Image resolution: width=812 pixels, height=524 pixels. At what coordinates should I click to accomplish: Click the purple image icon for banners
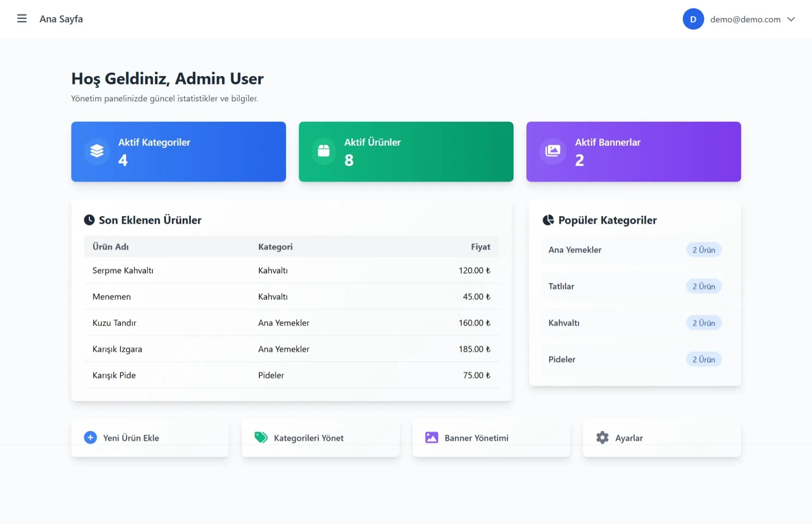[x=432, y=437]
